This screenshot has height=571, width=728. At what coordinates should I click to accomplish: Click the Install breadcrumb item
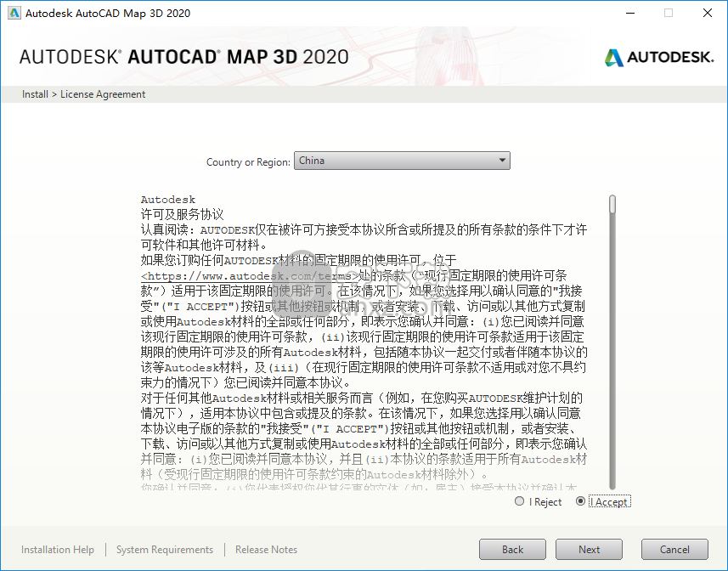(35, 94)
